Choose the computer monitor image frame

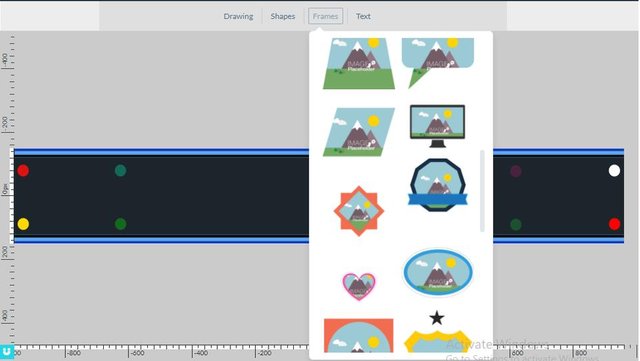click(x=437, y=126)
